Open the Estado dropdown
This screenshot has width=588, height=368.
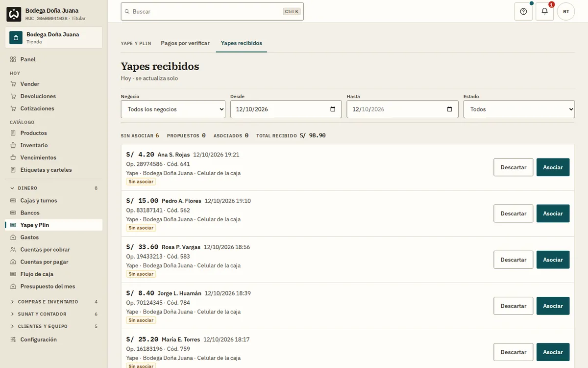(519, 109)
